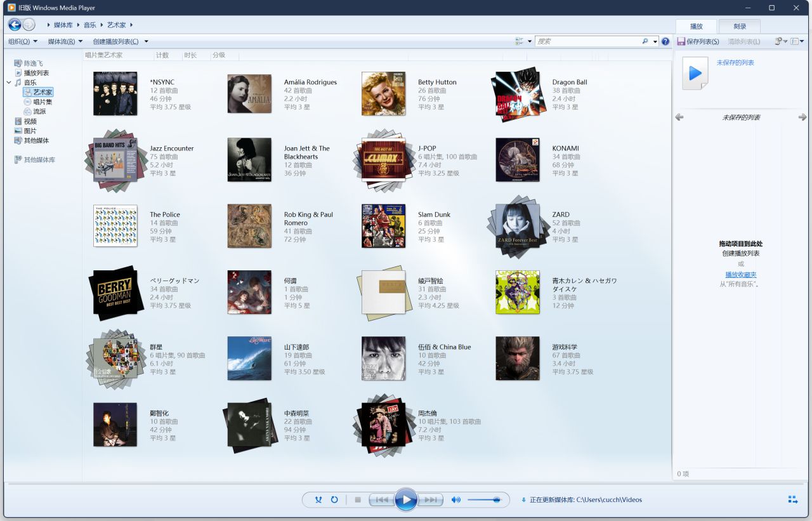Open the 播放收藏夹 link
This screenshot has width=812, height=521.
741,275
